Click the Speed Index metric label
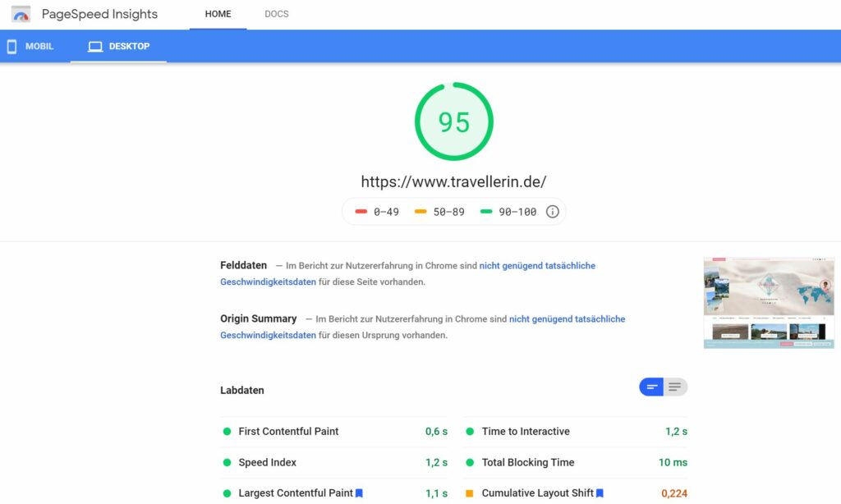Image resolution: width=841 pixels, height=504 pixels. point(267,462)
